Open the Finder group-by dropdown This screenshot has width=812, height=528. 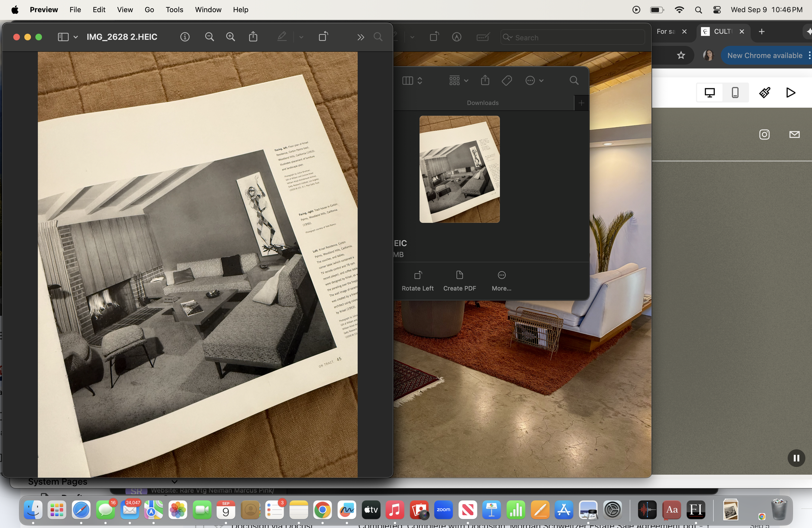tap(458, 81)
